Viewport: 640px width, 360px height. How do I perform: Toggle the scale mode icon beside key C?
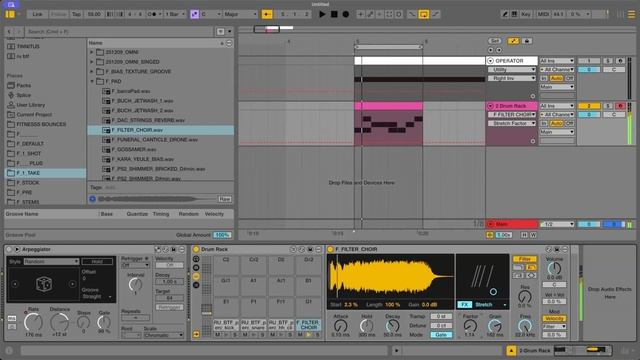(x=194, y=14)
